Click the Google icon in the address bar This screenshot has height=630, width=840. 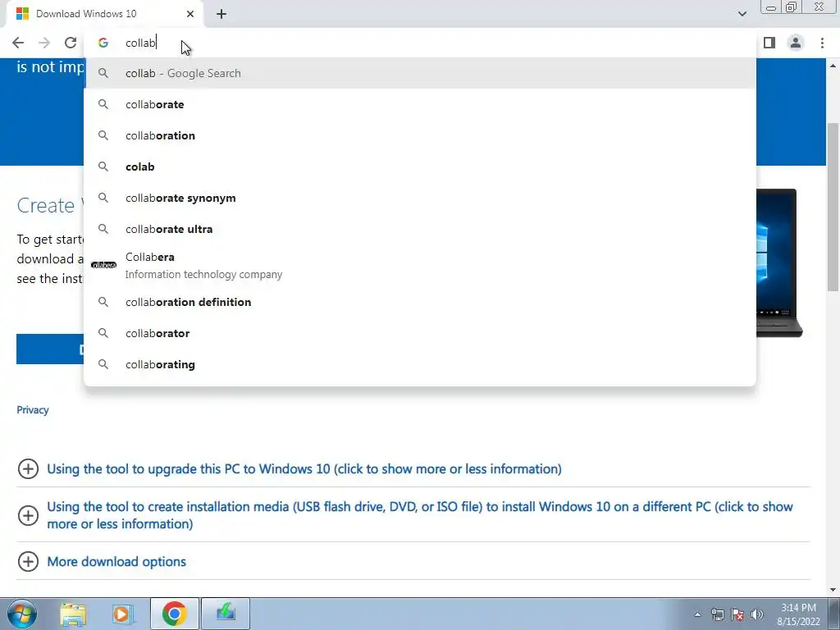[x=103, y=43]
